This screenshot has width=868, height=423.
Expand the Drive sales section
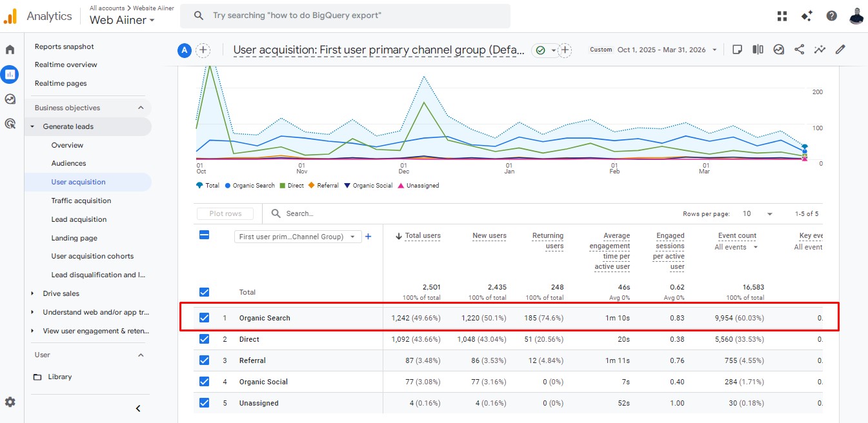click(61, 293)
